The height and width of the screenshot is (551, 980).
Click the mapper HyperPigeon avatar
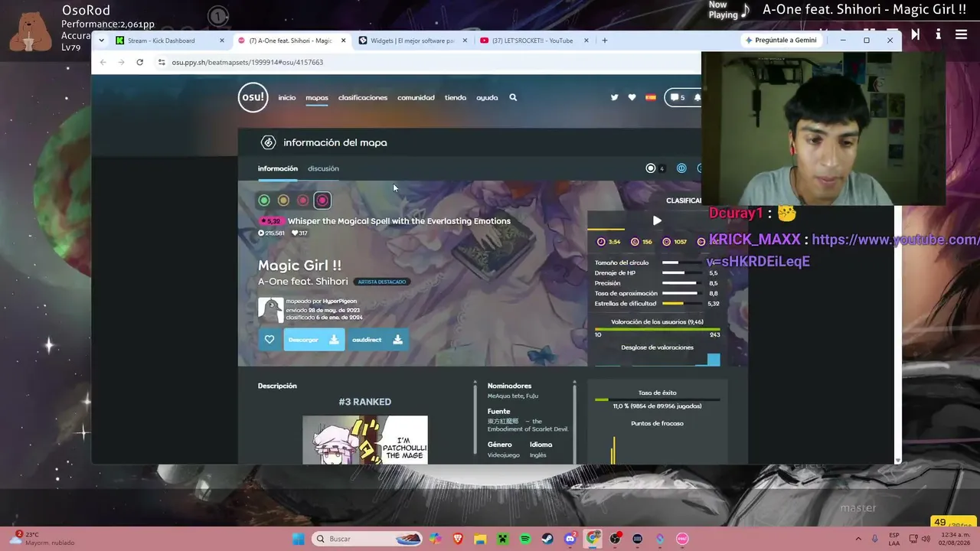pyautogui.click(x=270, y=310)
